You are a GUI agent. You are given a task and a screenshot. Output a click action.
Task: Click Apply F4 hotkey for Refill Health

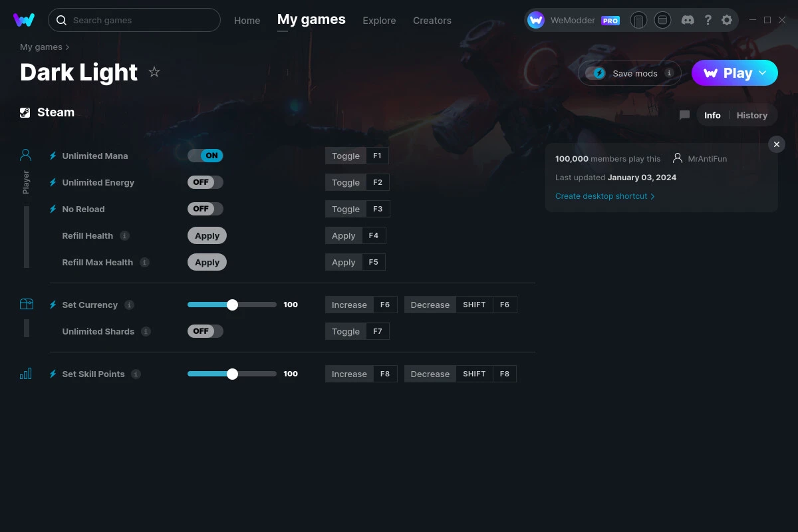tap(356, 235)
